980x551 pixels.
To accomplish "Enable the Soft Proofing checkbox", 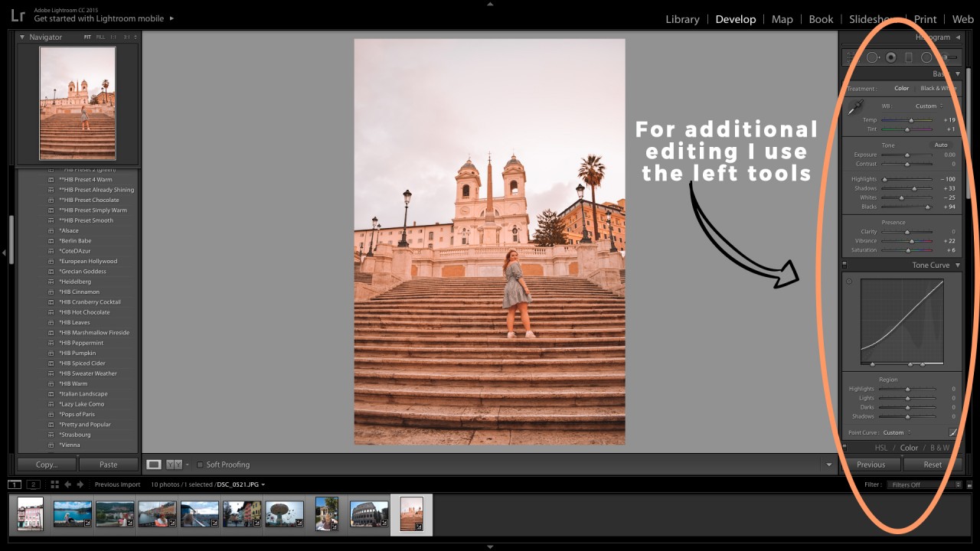I will point(200,465).
